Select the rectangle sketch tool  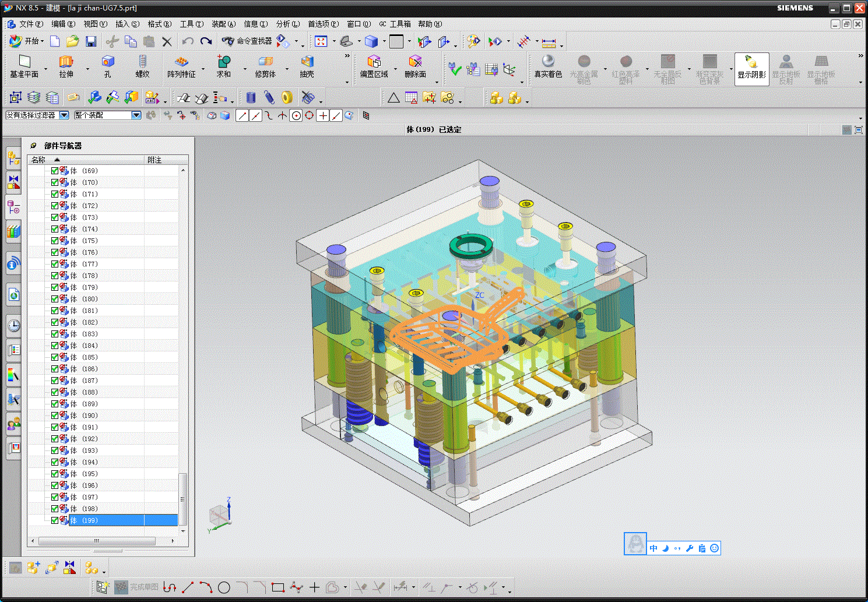[278, 587]
